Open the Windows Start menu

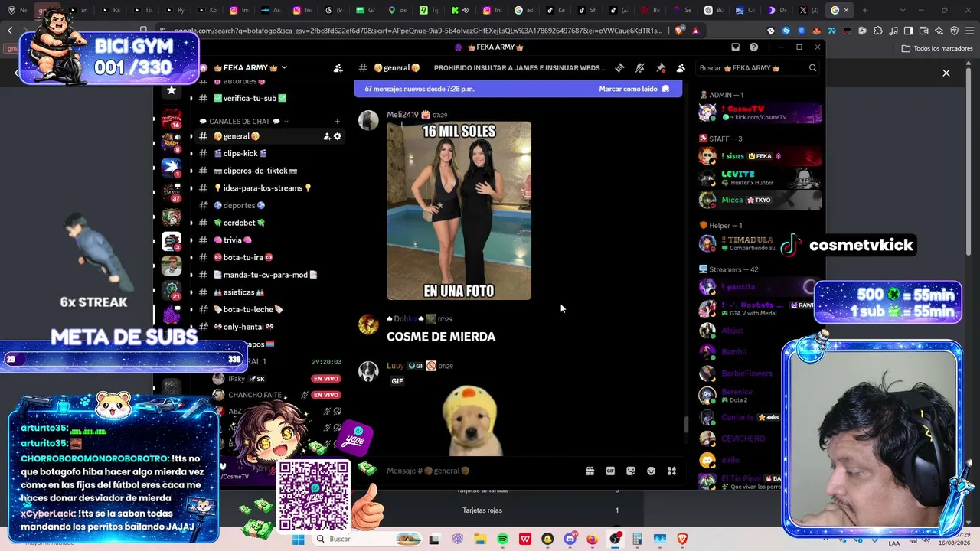click(x=299, y=539)
